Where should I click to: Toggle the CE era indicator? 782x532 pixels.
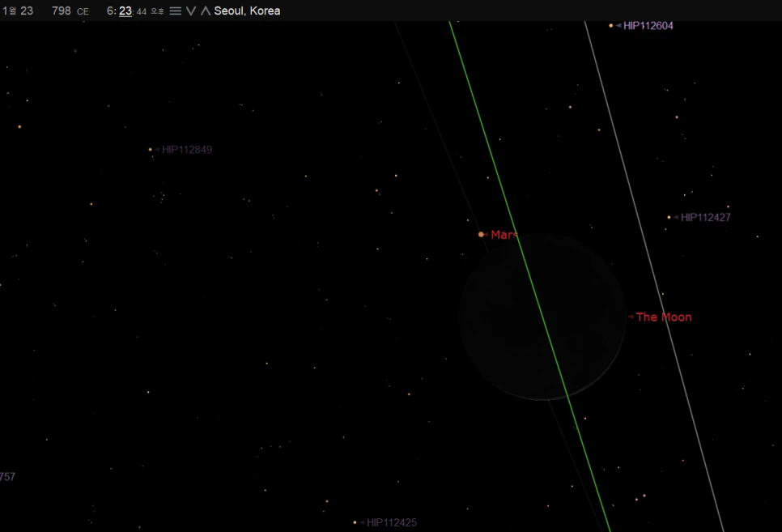tap(83, 11)
